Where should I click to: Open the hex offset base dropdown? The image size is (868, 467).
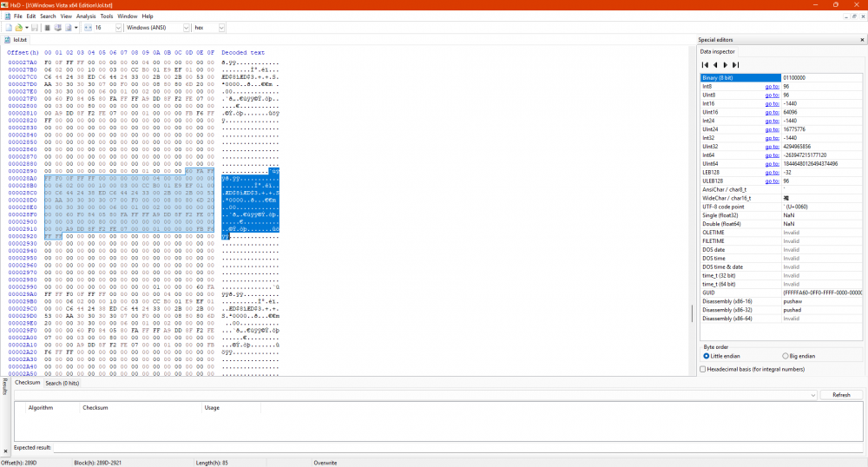(x=221, y=28)
